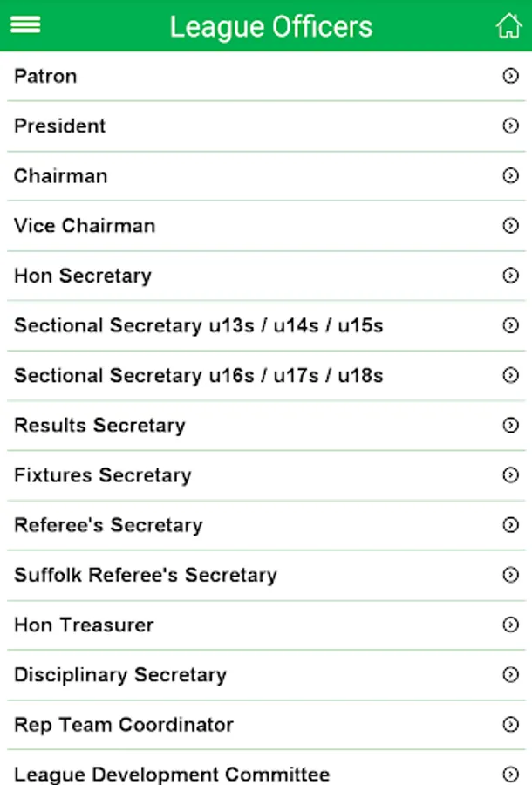Expand the Disciplinary Secretary arrow
Viewport: 532px width, 785px height.
[511, 674]
